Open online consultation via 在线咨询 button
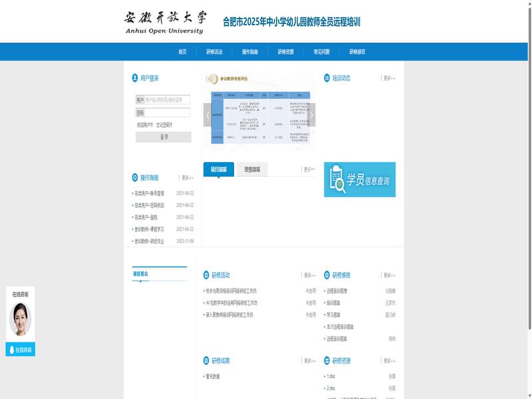Viewport: 532px width, 399px height. (x=20, y=350)
